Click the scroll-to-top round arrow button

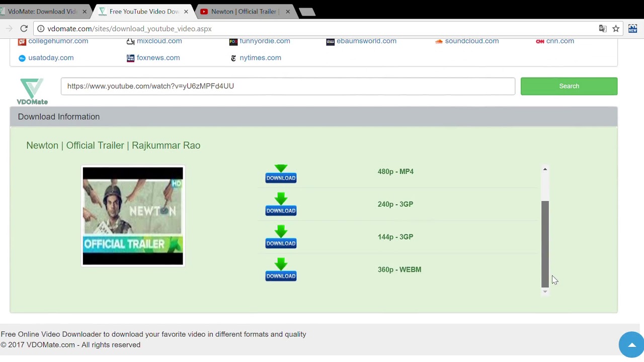(631, 344)
